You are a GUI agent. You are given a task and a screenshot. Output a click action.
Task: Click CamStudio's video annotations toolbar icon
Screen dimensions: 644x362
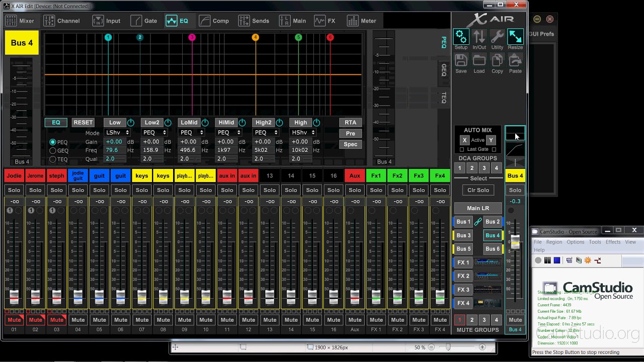click(x=579, y=260)
